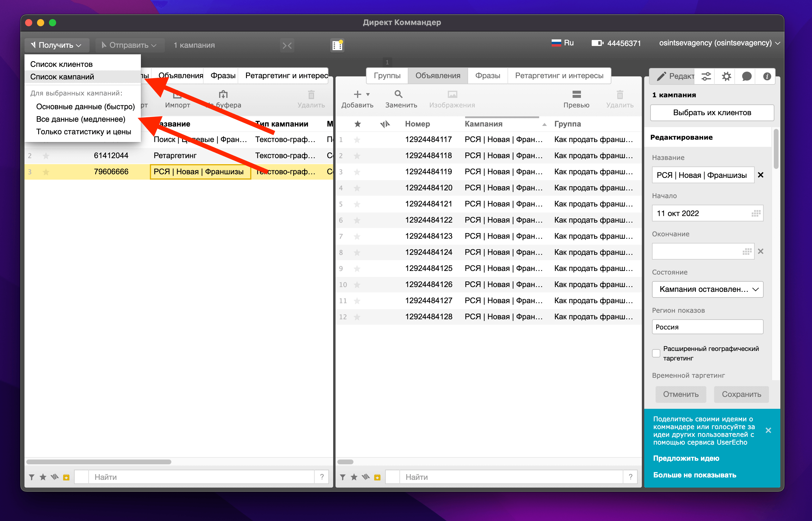
Task: Clear the Название field with X
Action: coord(760,175)
